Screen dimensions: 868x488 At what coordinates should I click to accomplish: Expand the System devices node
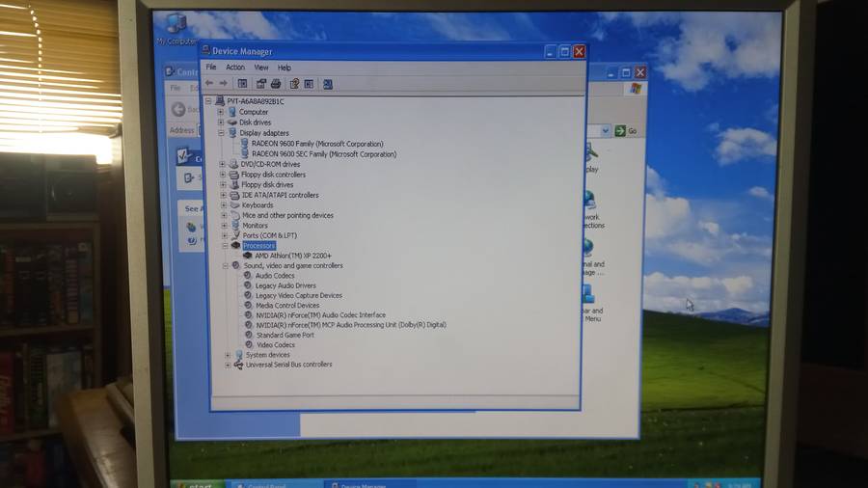pos(228,355)
